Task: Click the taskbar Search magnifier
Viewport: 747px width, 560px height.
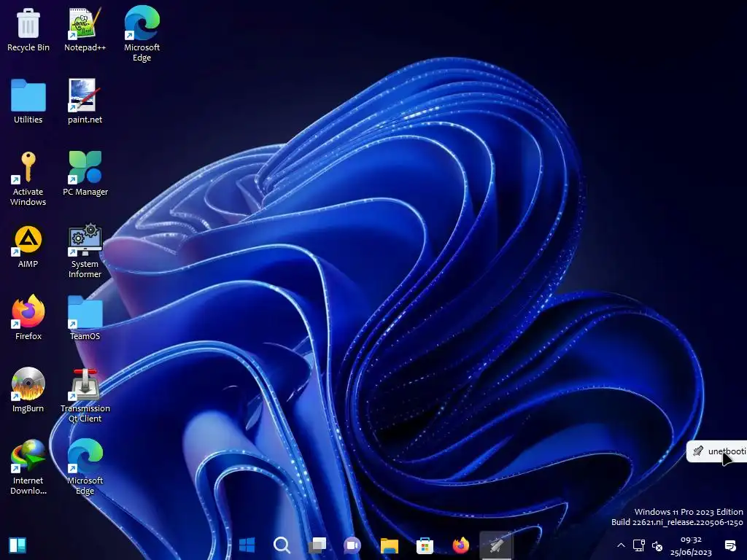Action: (282, 545)
